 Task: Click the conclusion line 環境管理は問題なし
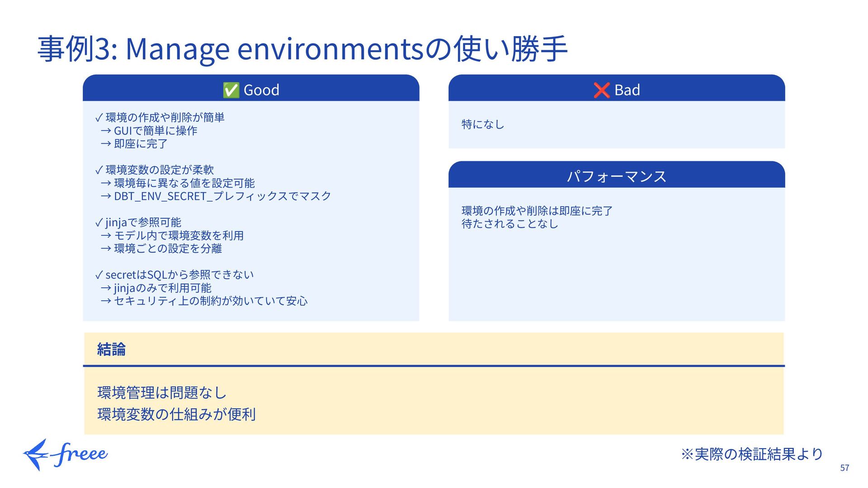point(162,392)
